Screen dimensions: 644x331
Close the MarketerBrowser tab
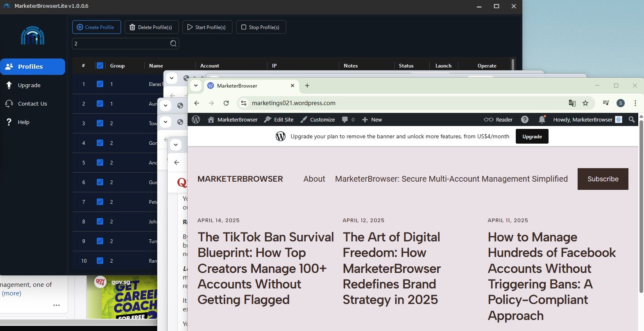click(x=293, y=86)
